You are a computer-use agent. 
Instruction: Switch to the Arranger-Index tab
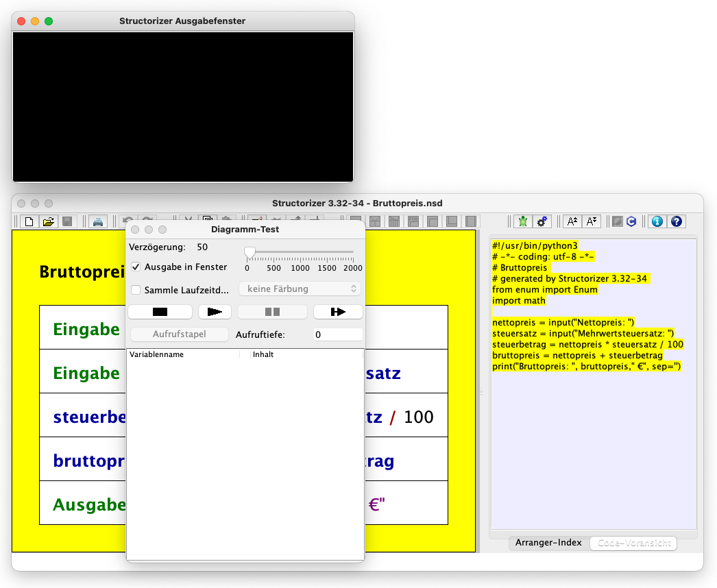549,543
